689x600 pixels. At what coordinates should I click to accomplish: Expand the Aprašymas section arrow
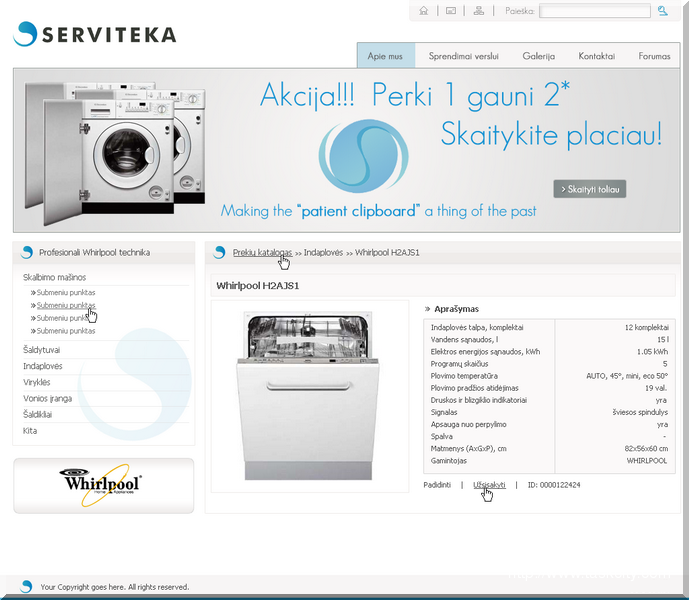[x=428, y=309]
